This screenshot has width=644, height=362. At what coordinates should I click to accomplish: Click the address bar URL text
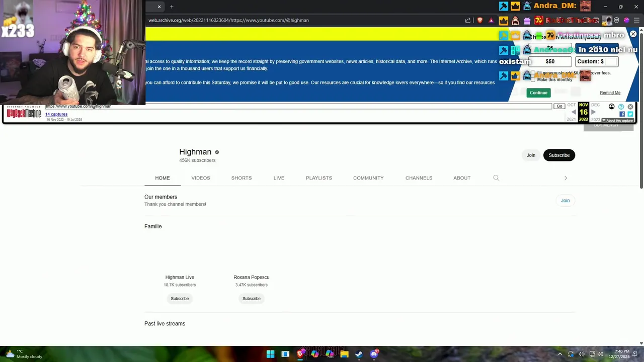tap(228, 20)
